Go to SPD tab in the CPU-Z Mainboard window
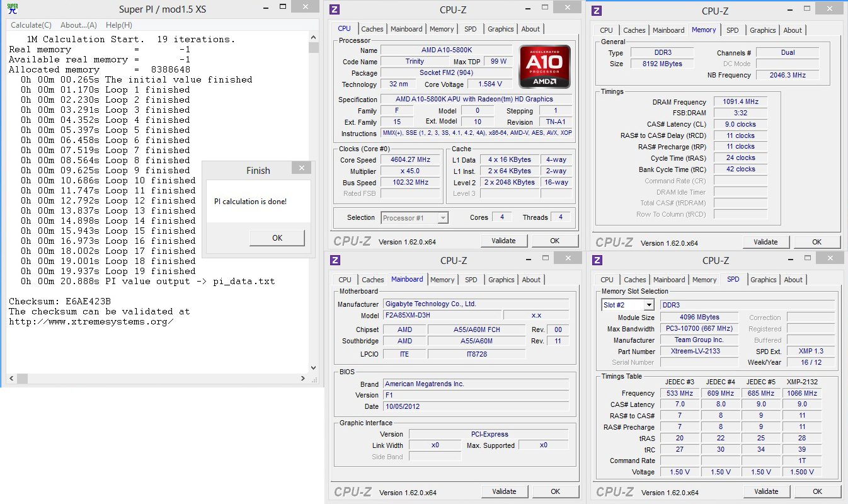Image resolution: width=848 pixels, height=504 pixels. pos(471,280)
